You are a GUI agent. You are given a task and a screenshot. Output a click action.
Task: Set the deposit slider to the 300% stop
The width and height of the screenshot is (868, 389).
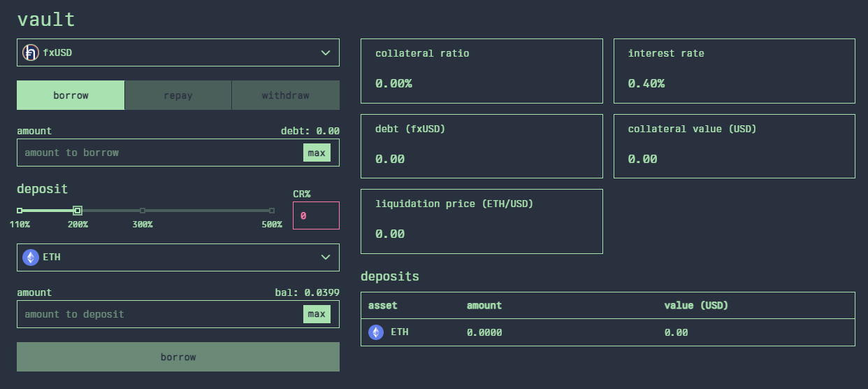pos(143,211)
